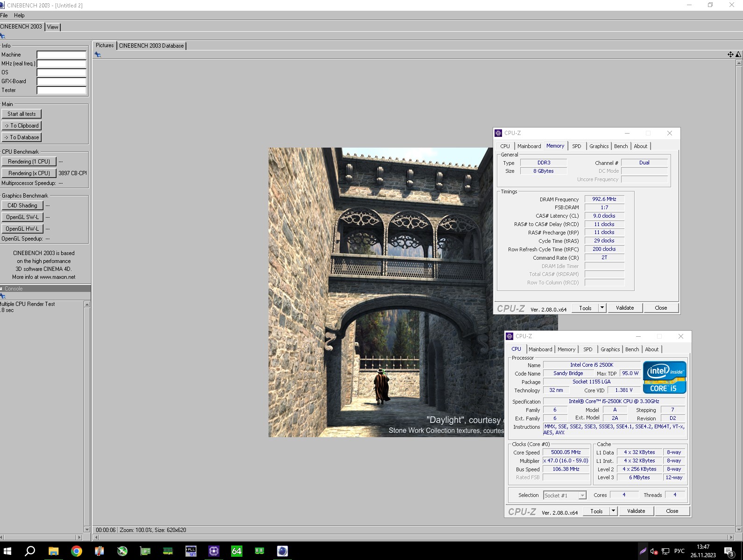This screenshot has height=560, width=743.
Task: Switch to the View tab in CINEBENCH
Action: pos(53,27)
